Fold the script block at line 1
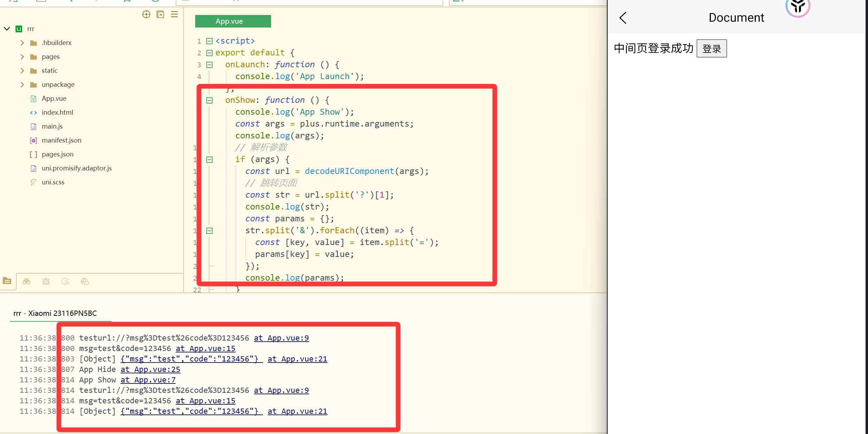This screenshot has height=434, width=868. coord(209,41)
